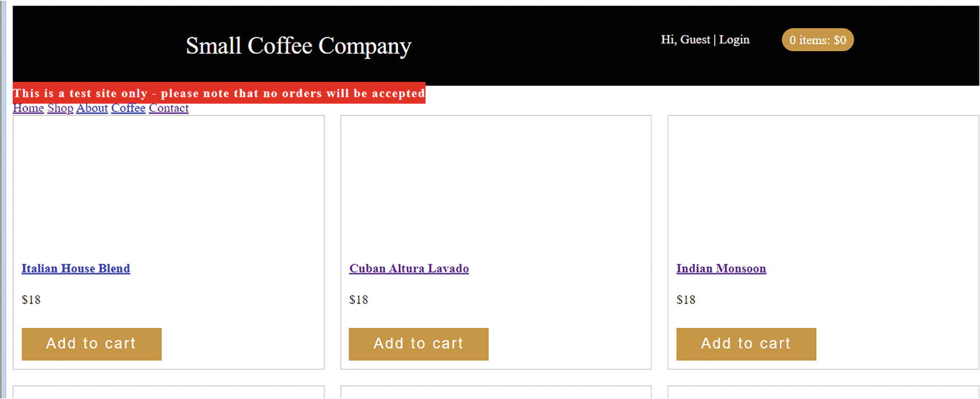Viewport: 980px width, 399px height.
Task: Click the Hi, Guest greeting text
Action: (685, 40)
